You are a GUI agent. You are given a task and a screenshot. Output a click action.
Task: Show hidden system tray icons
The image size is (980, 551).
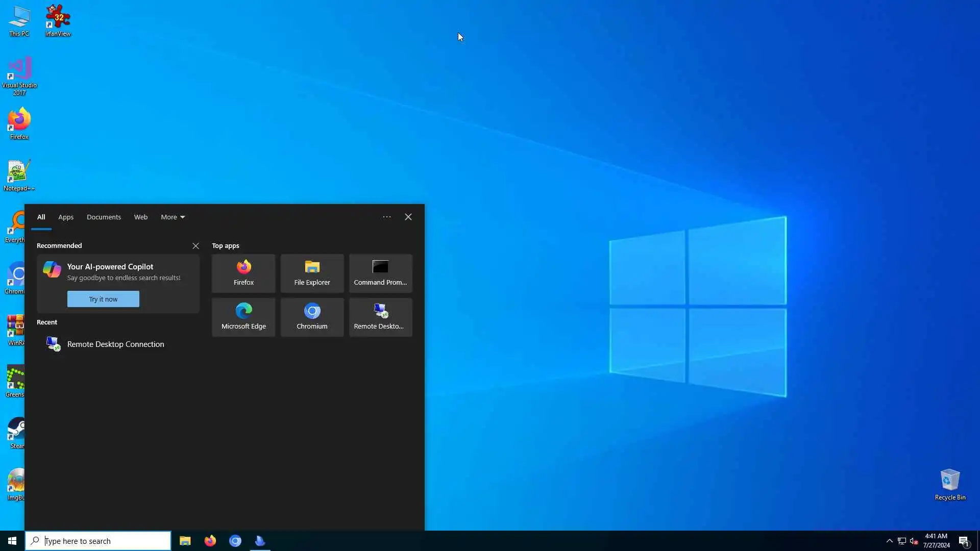[889, 541]
